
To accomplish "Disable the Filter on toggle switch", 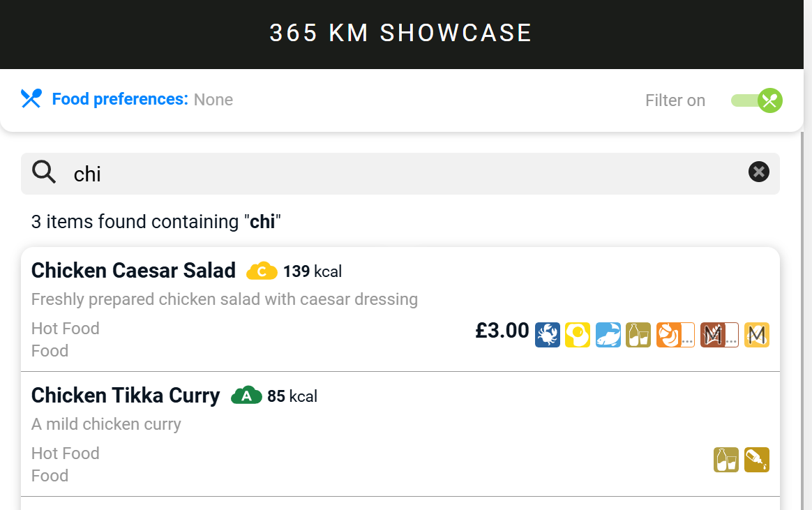I will [x=757, y=100].
